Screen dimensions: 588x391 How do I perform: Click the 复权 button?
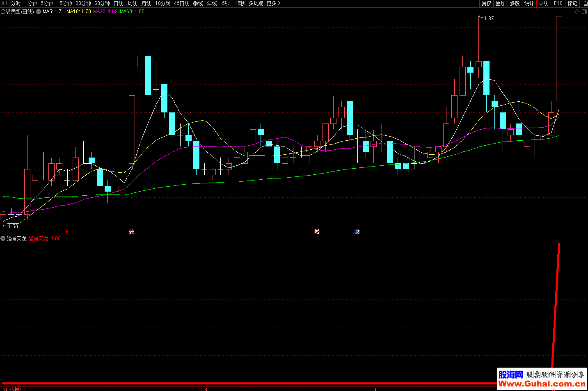(486, 3)
